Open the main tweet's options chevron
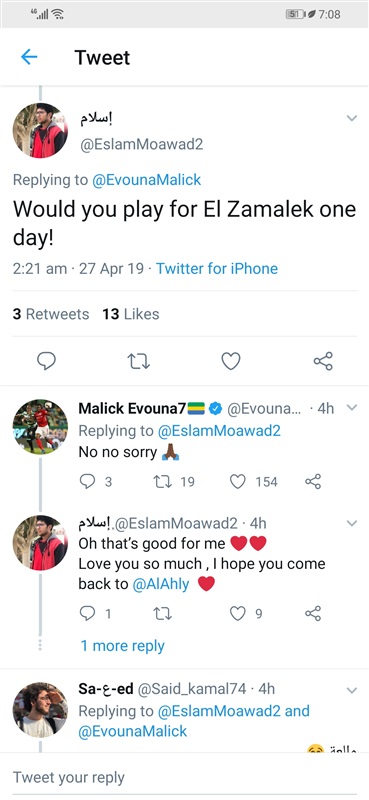 352,118
